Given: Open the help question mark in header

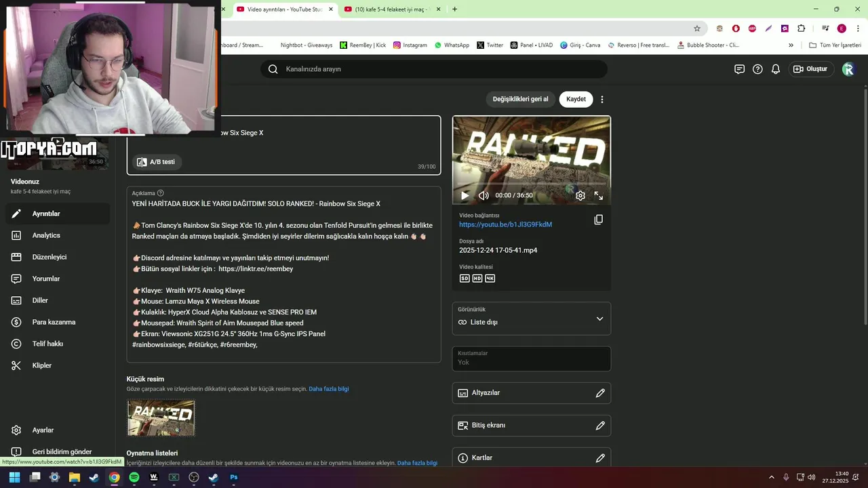Looking at the screenshot, I should [757, 69].
